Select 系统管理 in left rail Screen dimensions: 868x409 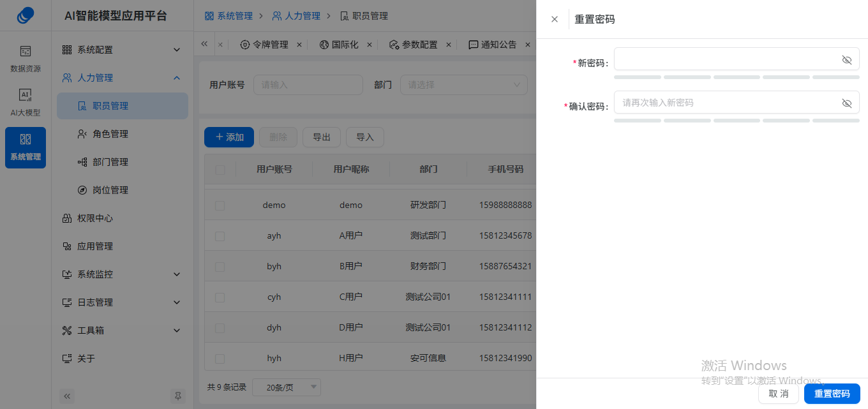click(26, 147)
